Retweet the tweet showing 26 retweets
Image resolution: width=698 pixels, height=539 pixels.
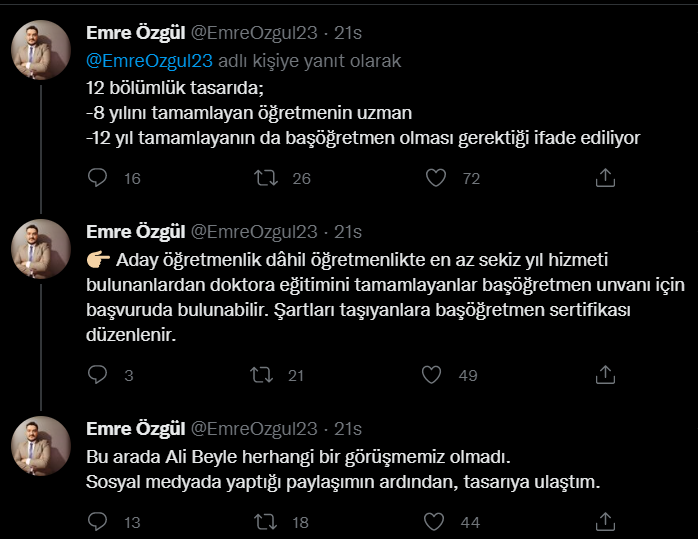(x=266, y=178)
